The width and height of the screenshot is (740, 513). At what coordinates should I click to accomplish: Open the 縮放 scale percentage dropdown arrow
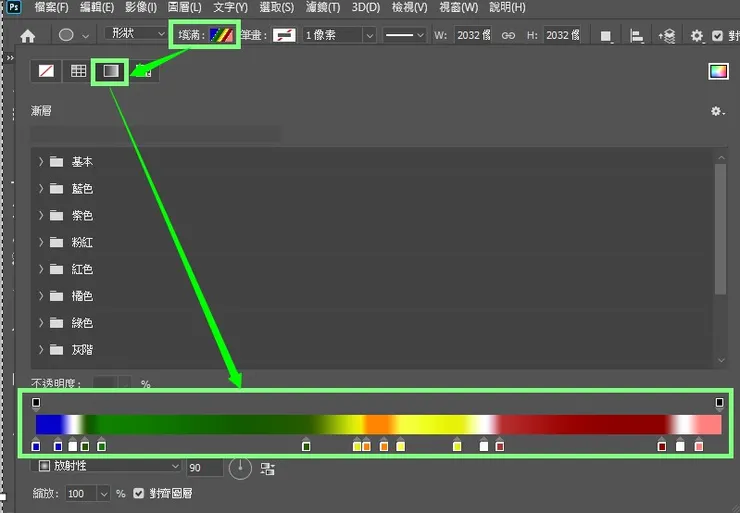click(104, 494)
